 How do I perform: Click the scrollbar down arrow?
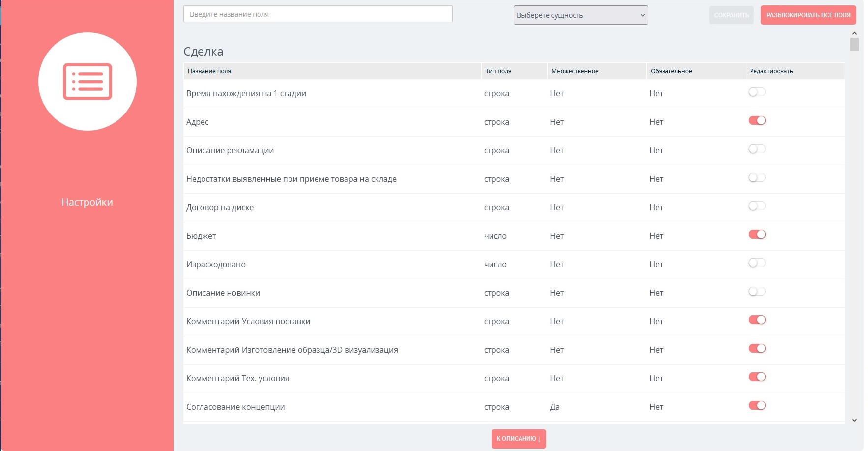[x=854, y=420]
